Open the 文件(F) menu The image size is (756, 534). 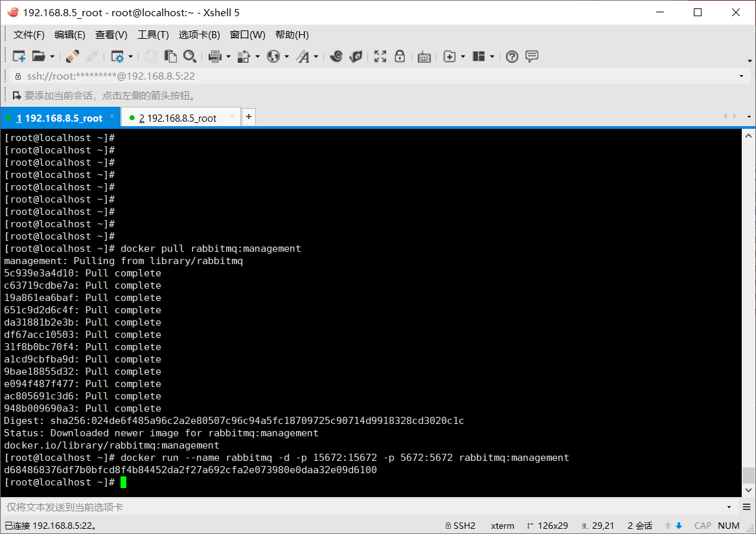[x=29, y=35]
